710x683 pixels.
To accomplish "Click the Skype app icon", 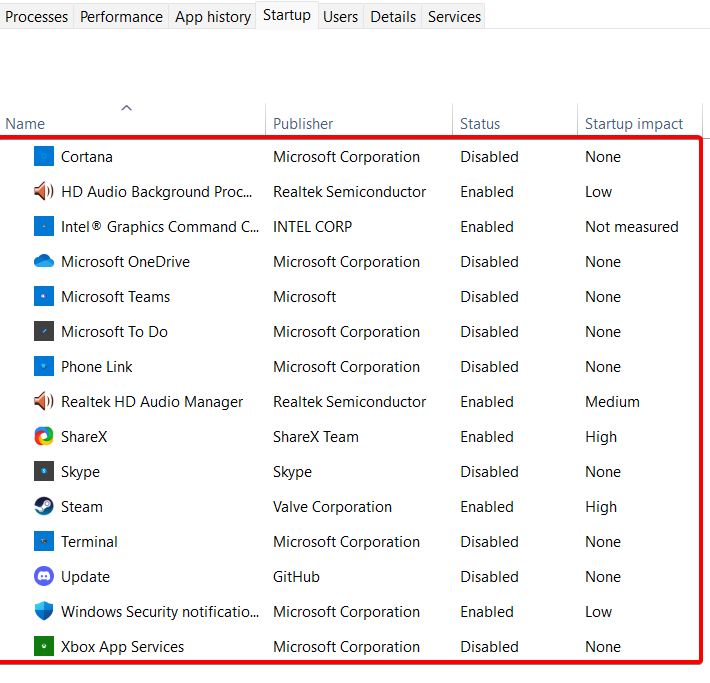I will pyautogui.click(x=44, y=472).
